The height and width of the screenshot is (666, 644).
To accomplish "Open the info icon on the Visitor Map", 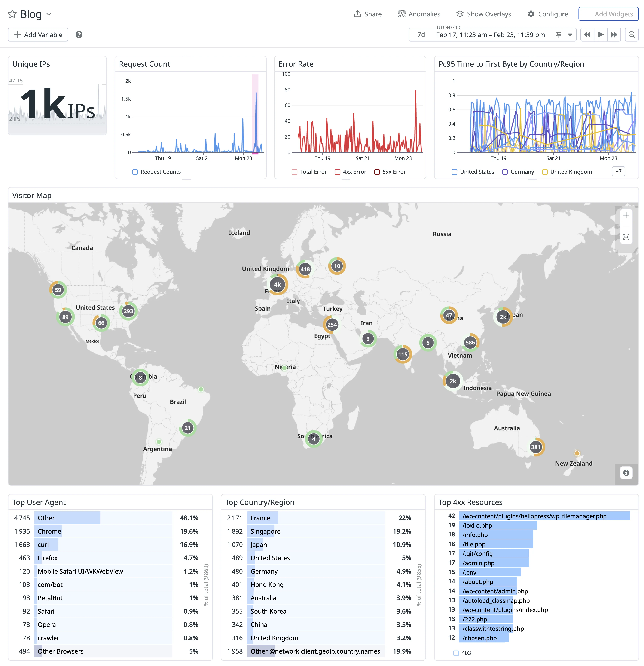I will (626, 472).
